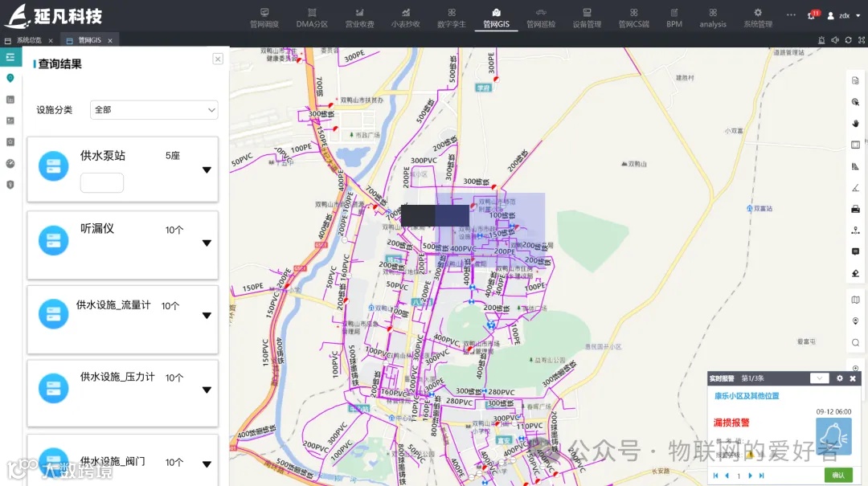The width and height of the screenshot is (868, 486).
Task: Open the 小表抄收 menu
Action: pos(405,18)
